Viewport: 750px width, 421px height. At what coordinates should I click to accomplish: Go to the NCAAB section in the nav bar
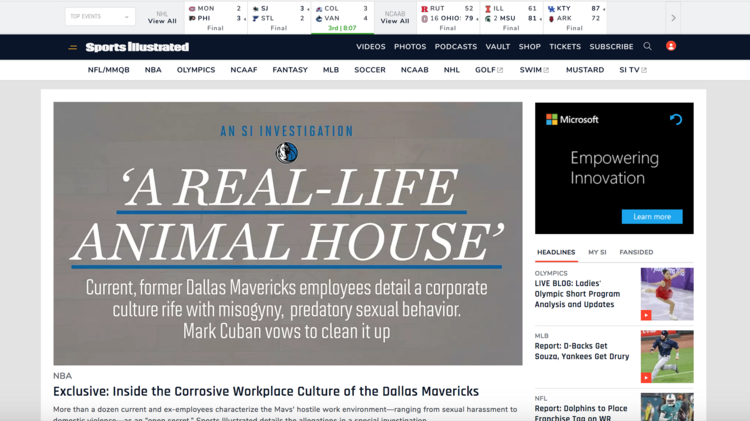pyautogui.click(x=415, y=70)
